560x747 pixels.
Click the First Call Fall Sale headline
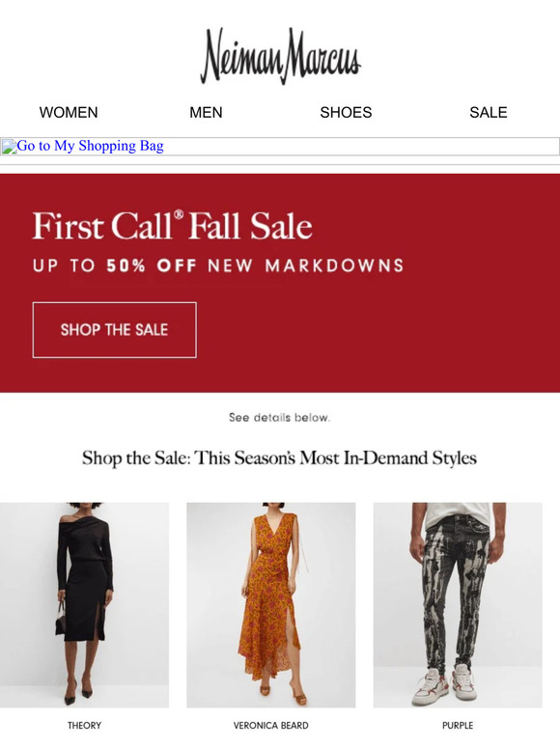pos(172,226)
